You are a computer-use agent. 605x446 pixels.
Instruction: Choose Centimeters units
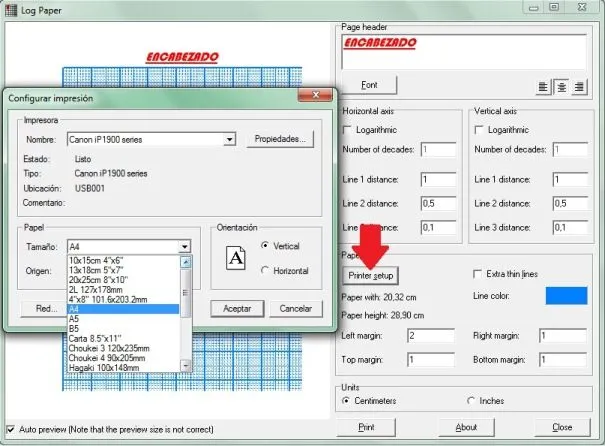pyautogui.click(x=346, y=401)
